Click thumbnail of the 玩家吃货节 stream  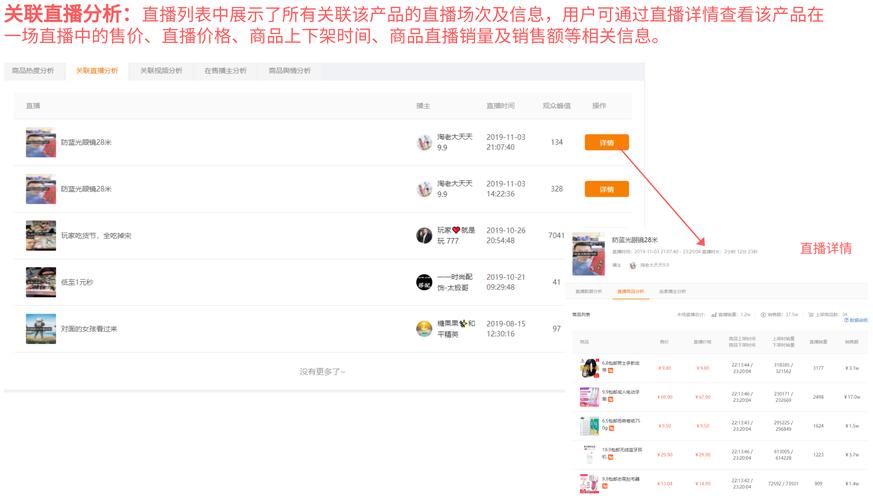(41, 236)
